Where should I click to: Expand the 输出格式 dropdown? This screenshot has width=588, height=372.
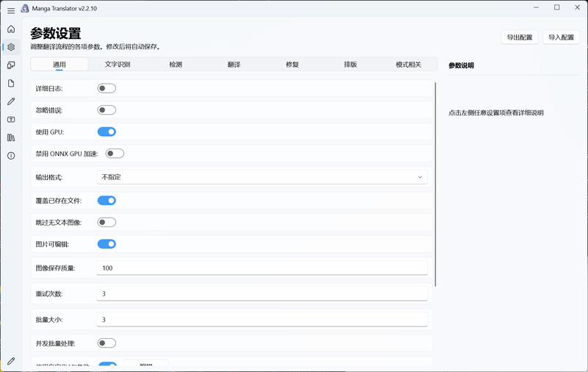click(262, 177)
